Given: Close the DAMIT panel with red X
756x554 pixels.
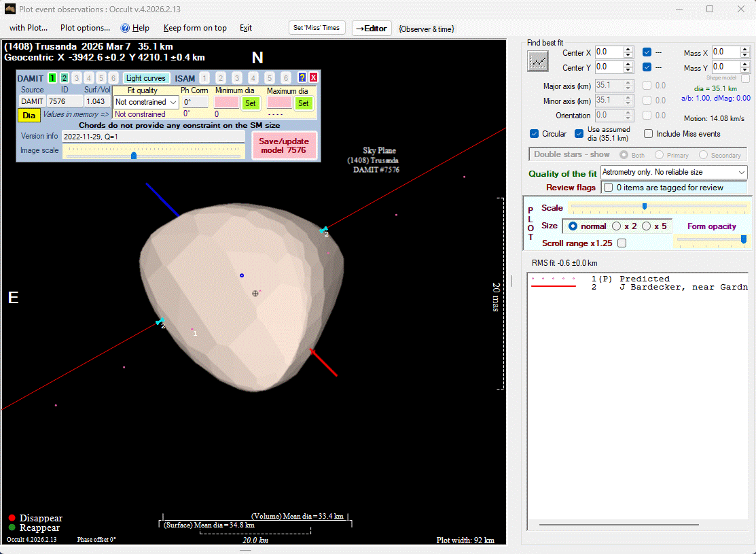Looking at the screenshot, I should (x=314, y=78).
